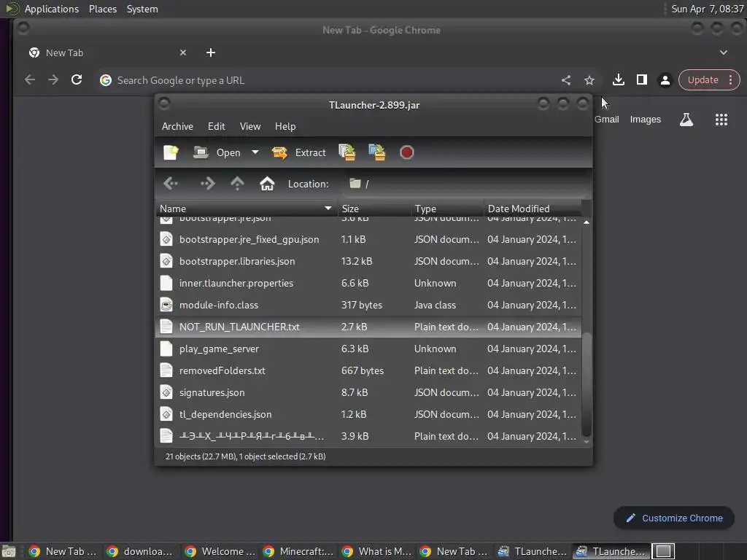This screenshot has height=560, width=747.
Task: Open Chrome downloads icon
Action: click(x=619, y=80)
